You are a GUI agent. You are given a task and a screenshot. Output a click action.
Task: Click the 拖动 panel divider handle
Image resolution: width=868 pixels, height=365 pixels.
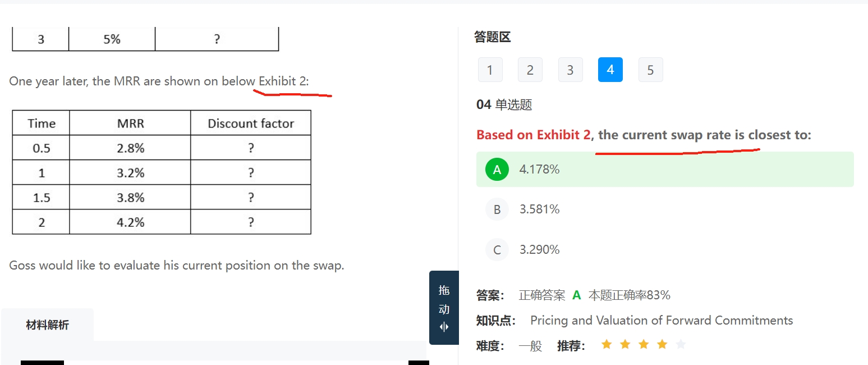point(444,308)
